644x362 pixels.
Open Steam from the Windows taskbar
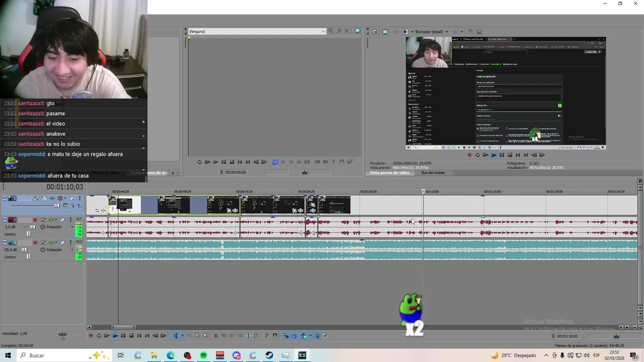[x=269, y=355]
